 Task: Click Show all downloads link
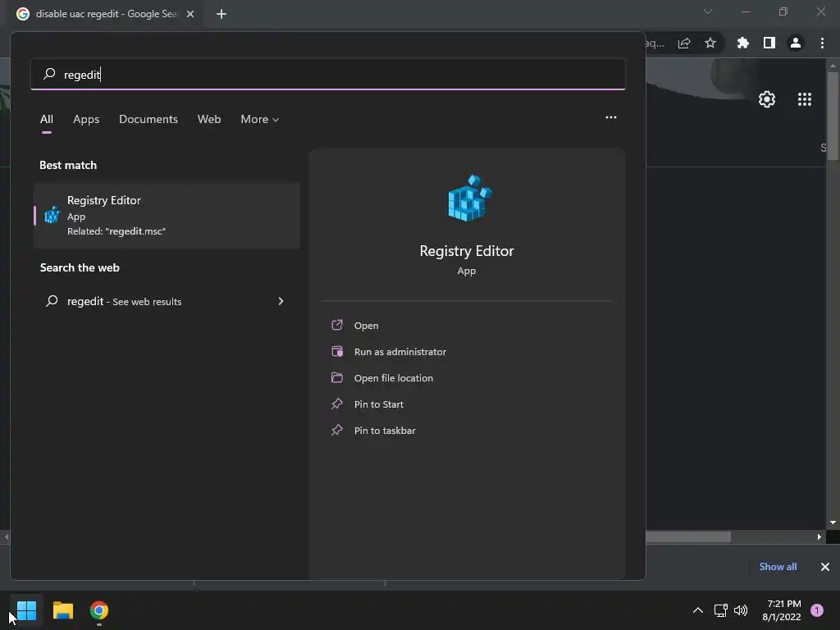[778, 567]
